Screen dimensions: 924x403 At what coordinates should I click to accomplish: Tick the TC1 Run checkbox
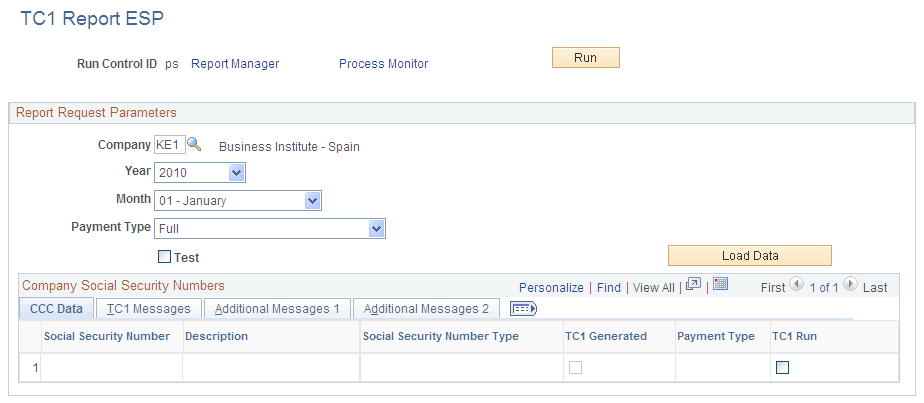pos(783,368)
